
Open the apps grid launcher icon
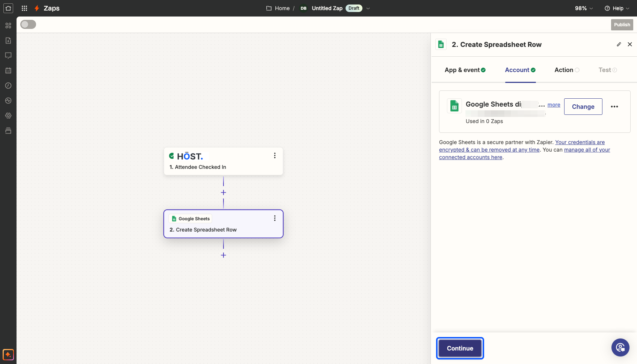[x=24, y=8]
